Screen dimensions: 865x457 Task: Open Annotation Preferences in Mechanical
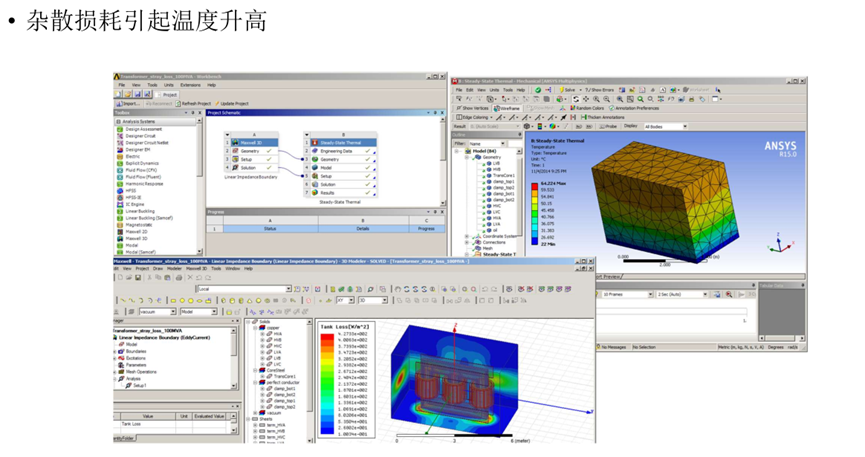pyautogui.click(x=634, y=108)
